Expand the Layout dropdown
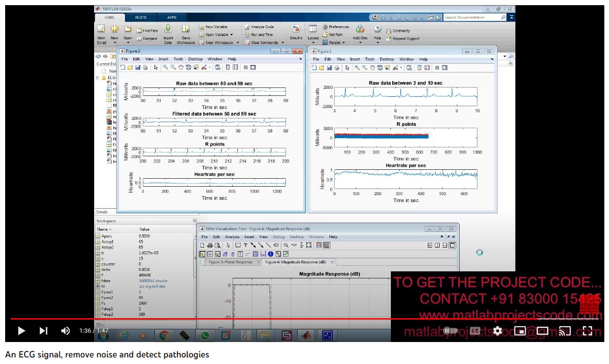 pyautogui.click(x=313, y=43)
